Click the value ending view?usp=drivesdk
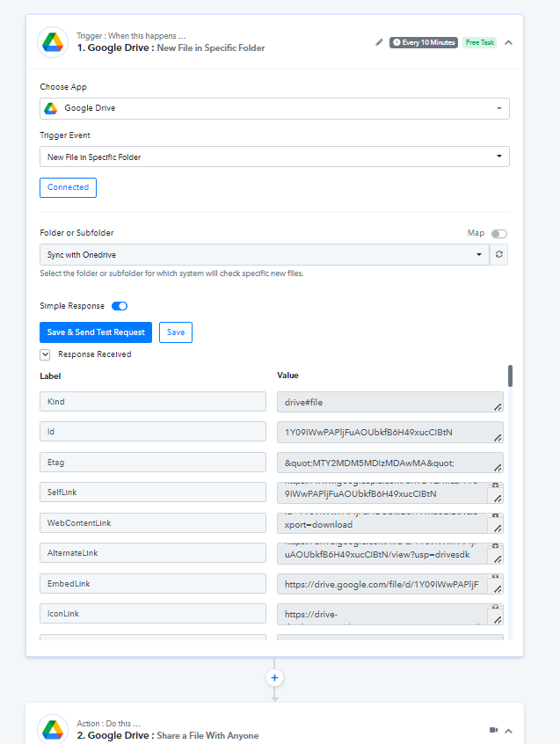The width and height of the screenshot is (560, 744). tap(390, 554)
